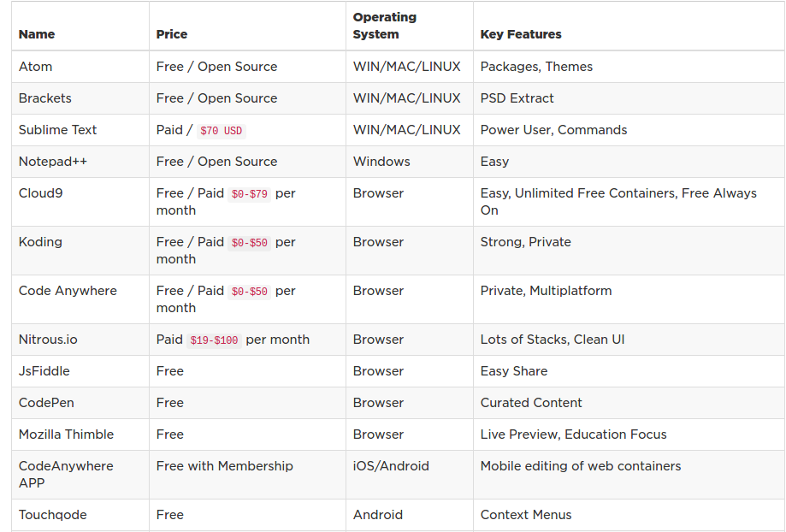The width and height of the screenshot is (786, 532).
Task: Select the JsFiddle name cell
Action: 44,371
